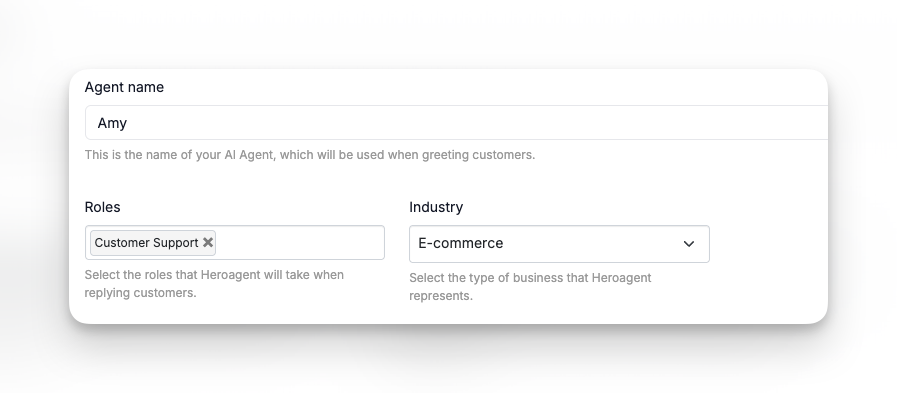Click the word Heroagent under Roles

point(231,275)
